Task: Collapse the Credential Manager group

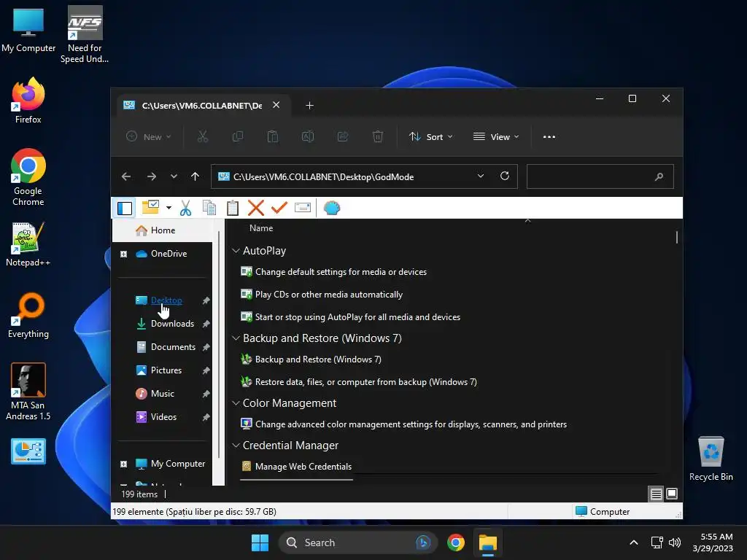Action: (236, 446)
